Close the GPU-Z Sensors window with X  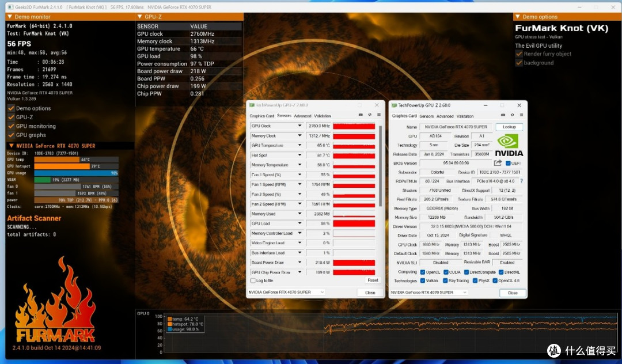pos(377,105)
